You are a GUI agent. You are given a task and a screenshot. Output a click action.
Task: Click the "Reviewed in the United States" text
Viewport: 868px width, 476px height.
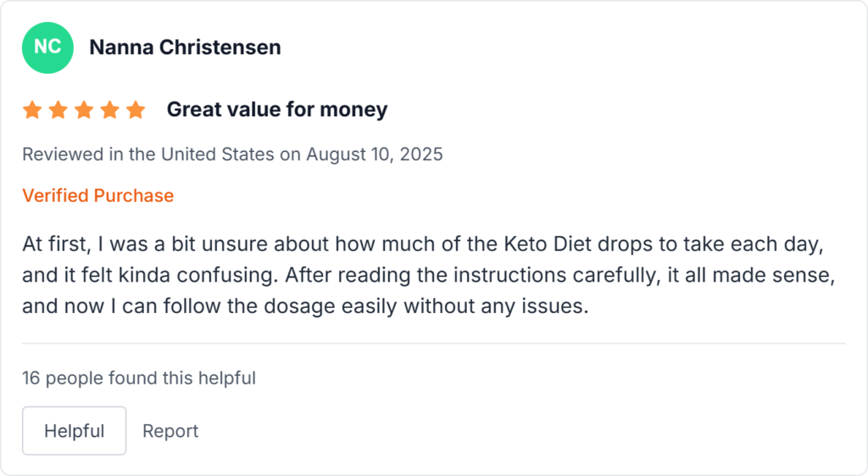148,155
